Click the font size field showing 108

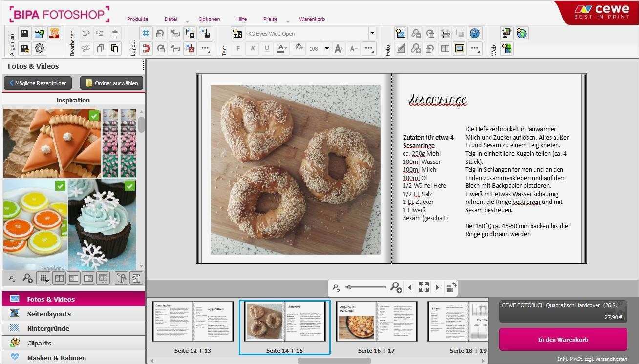point(314,48)
